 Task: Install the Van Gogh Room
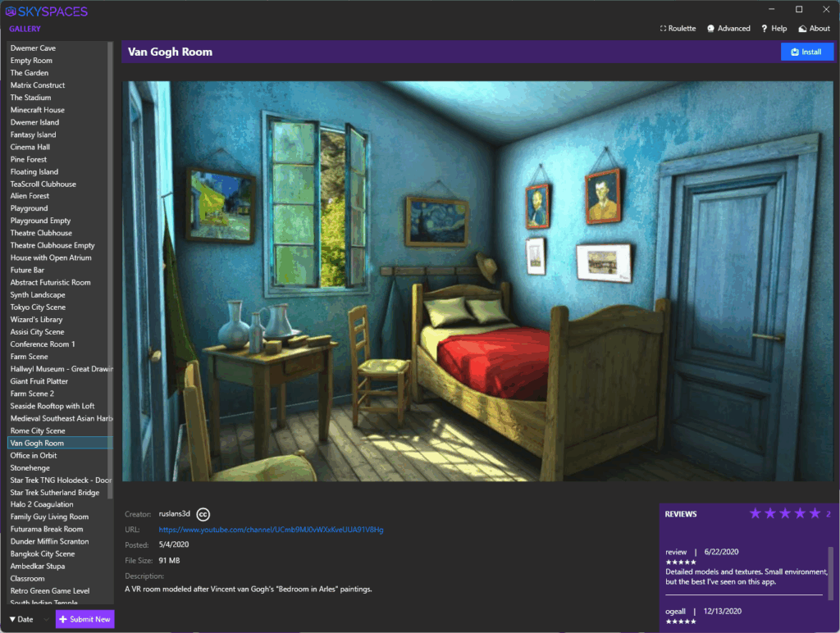coord(807,52)
